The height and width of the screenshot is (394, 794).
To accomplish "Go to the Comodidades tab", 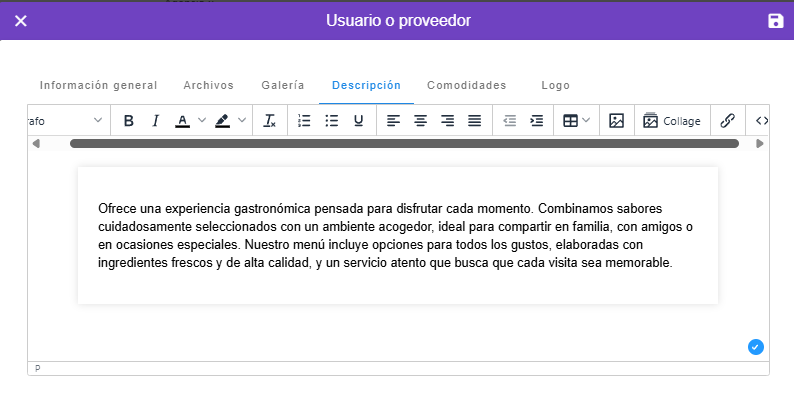I will click(x=467, y=86).
